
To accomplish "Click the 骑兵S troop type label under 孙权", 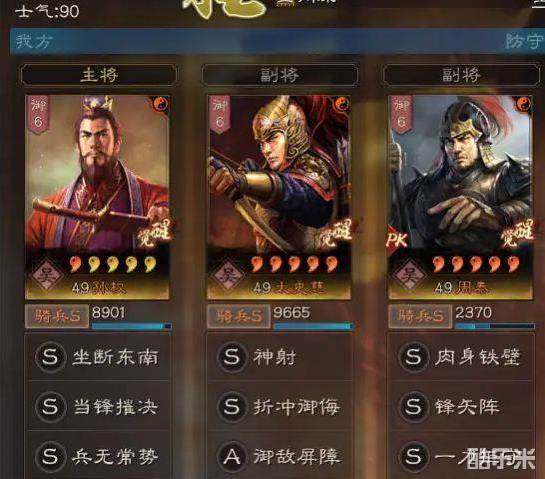I will click(57, 316).
